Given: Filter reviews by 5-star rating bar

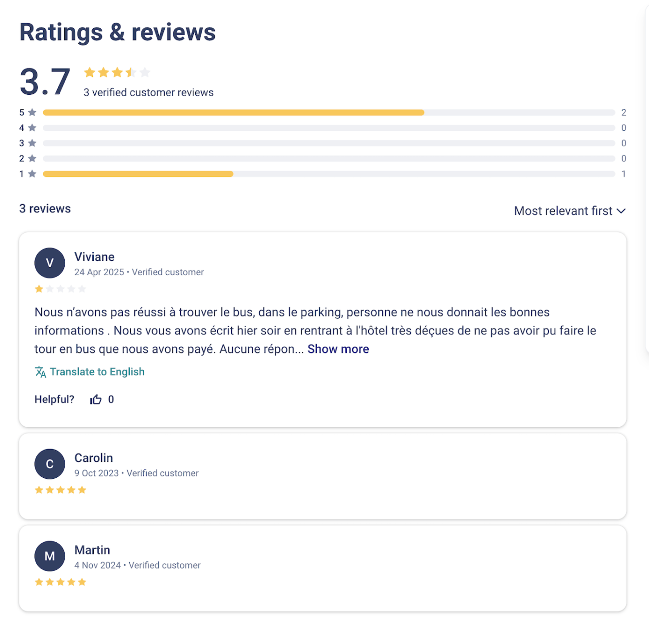Looking at the screenshot, I should coord(328,113).
